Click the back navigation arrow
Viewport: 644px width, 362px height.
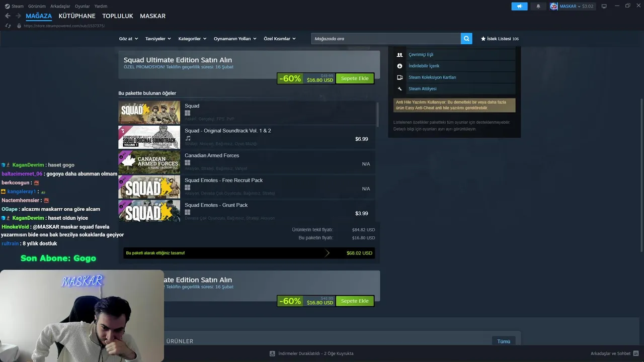coord(8,16)
